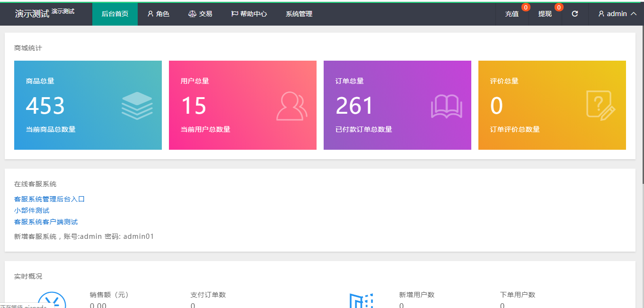Screen dimensions: 644x308
Task: Open the 小部件测试 link
Action: 32,210
